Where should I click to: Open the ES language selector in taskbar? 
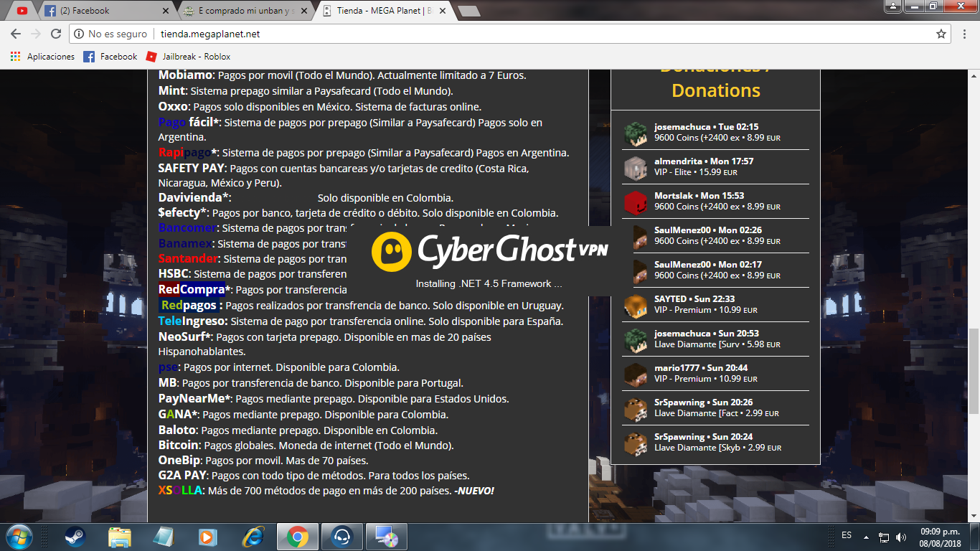coord(847,536)
